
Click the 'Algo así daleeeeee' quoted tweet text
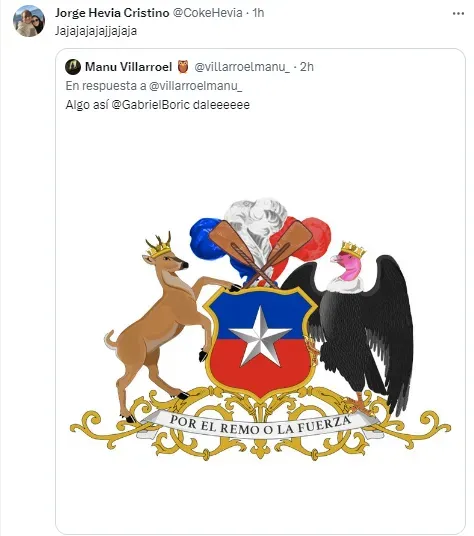coord(158,105)
